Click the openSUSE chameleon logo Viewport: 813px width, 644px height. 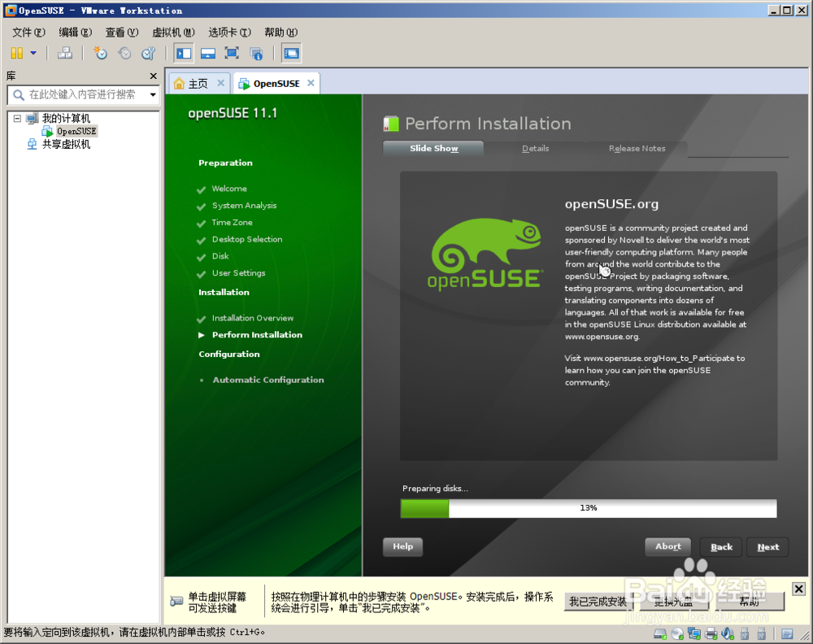coord(485,253)
